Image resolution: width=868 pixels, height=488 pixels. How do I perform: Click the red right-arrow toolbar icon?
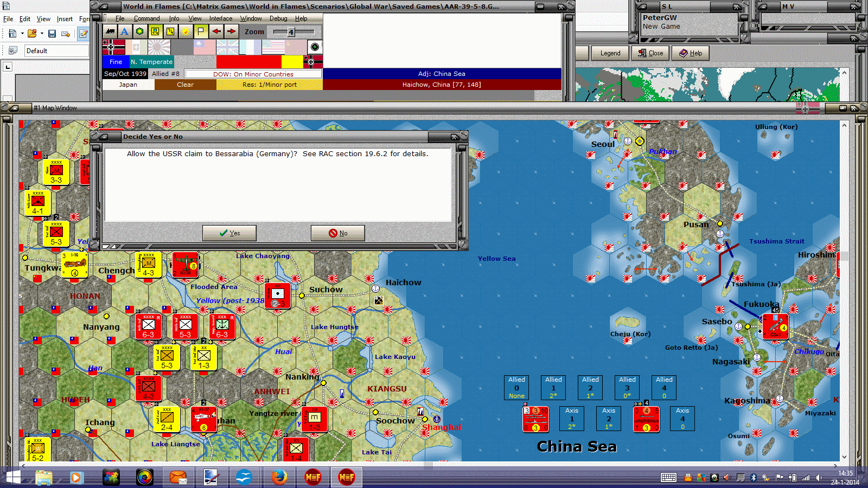(231, 31)
